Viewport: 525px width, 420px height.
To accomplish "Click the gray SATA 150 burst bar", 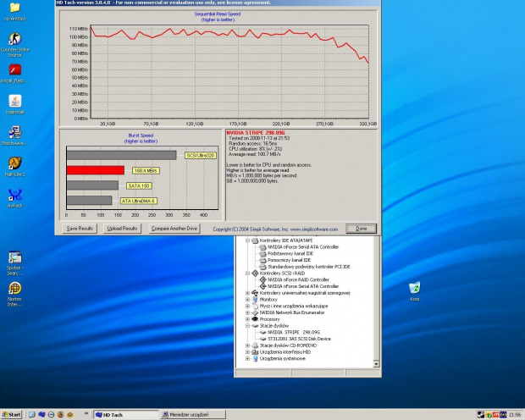I will pos(92,185).
